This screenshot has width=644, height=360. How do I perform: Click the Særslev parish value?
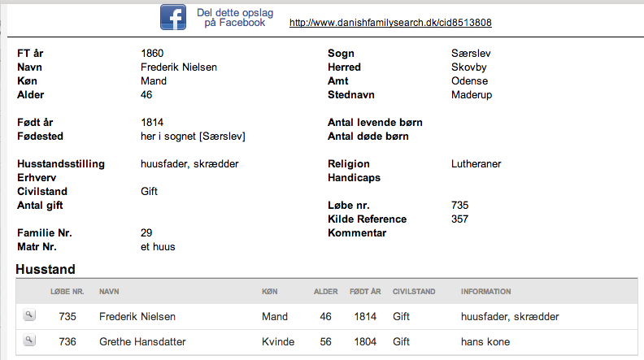tap(471, 54)
